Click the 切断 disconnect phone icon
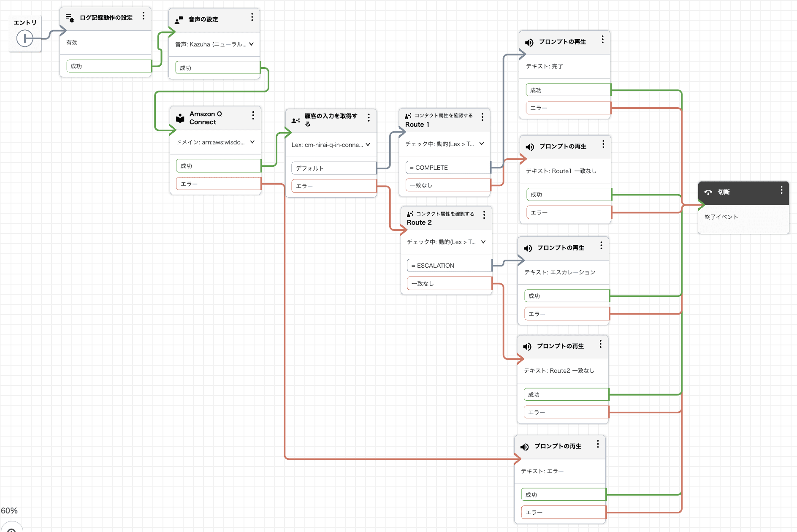 708,192
